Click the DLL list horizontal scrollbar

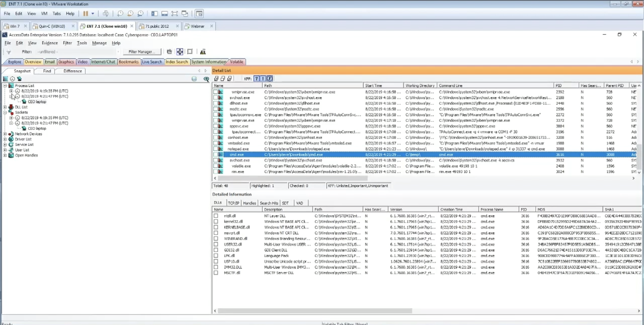tap(315, 311)
